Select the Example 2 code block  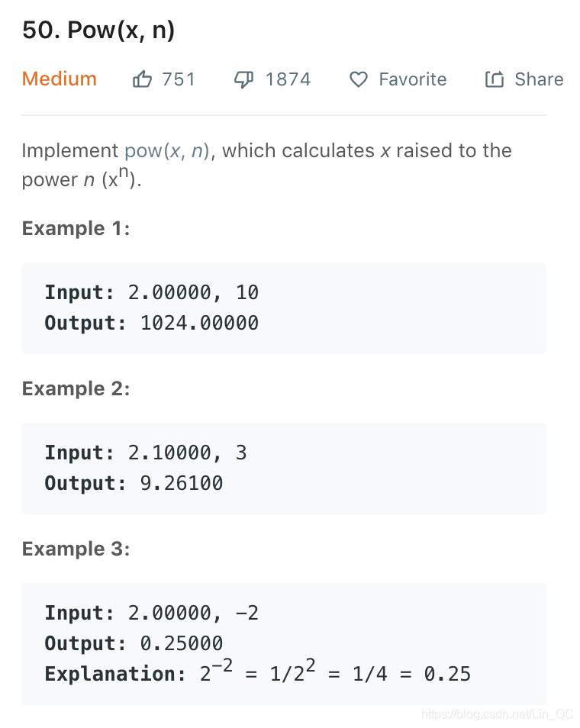[x=284, y=468]
